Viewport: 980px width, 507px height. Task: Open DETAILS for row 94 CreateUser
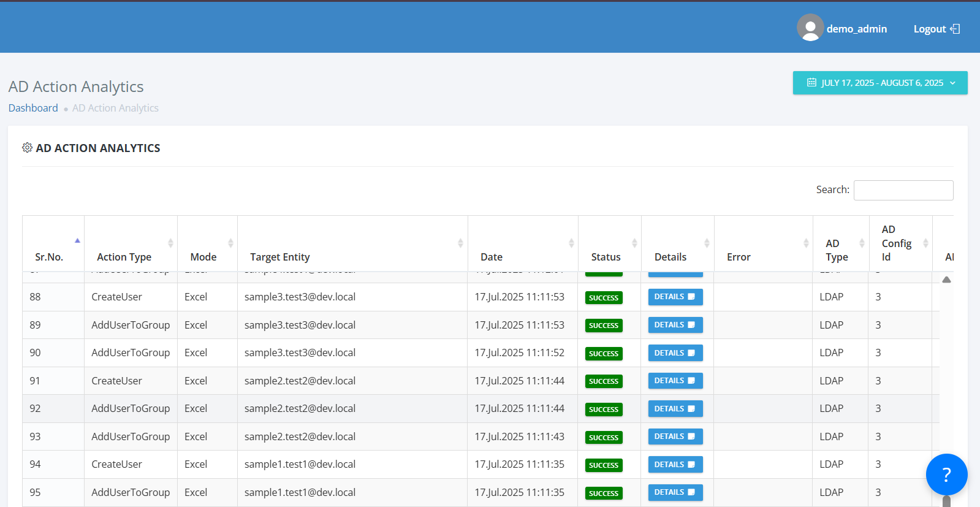point(675,465)
